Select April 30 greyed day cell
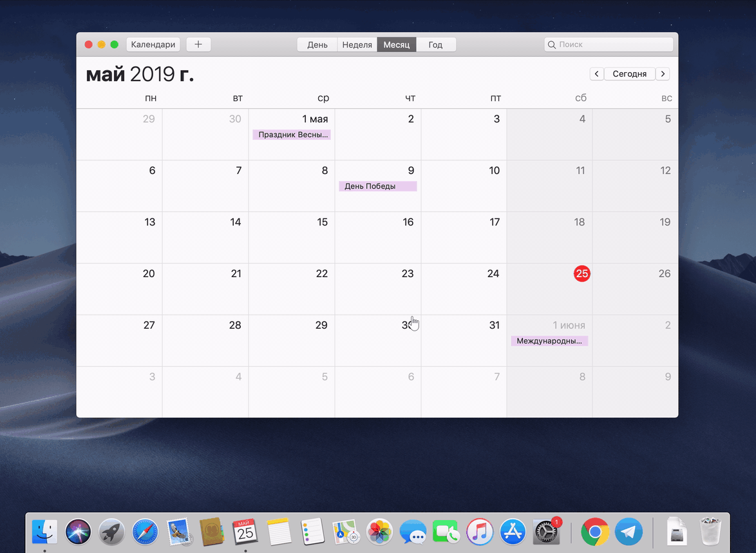This screenshot has width=756, height=553. [205, 134]
